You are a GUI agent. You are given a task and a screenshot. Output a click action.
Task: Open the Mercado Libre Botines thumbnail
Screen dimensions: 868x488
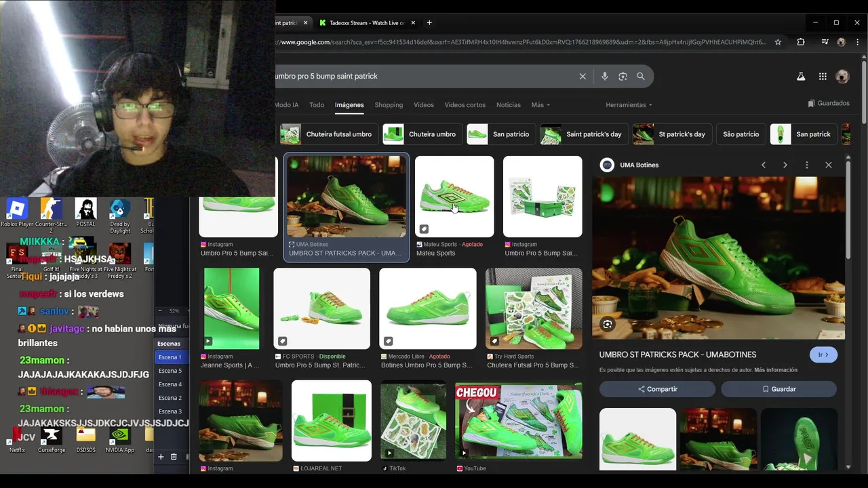[x=428, y=309]
